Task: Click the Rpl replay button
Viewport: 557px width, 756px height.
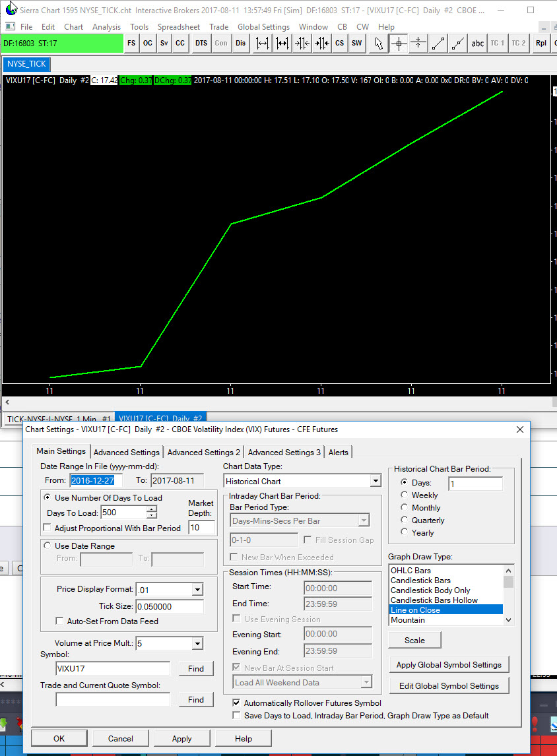Action: (541, 44)
